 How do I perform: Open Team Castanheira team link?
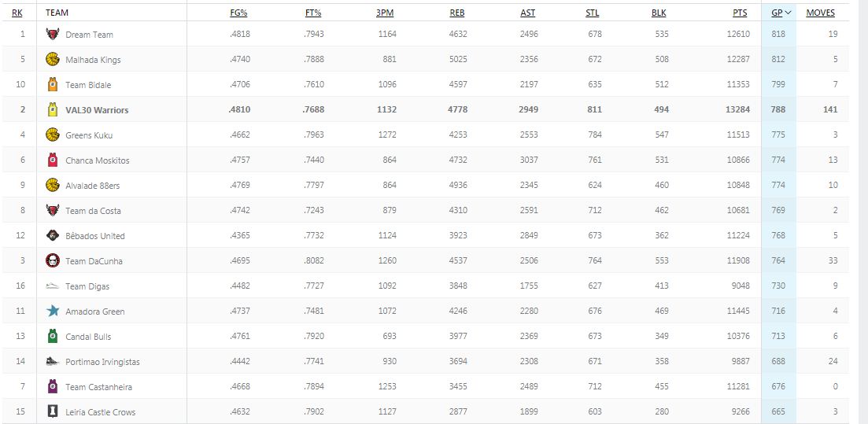pyautogui.click(x=98, y=387)
